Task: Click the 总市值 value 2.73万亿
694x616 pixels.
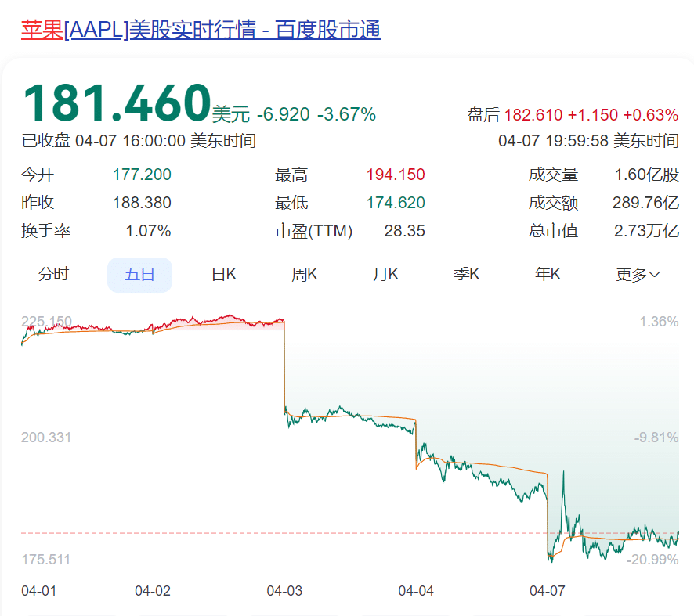Action: click(x=646, y=231)
